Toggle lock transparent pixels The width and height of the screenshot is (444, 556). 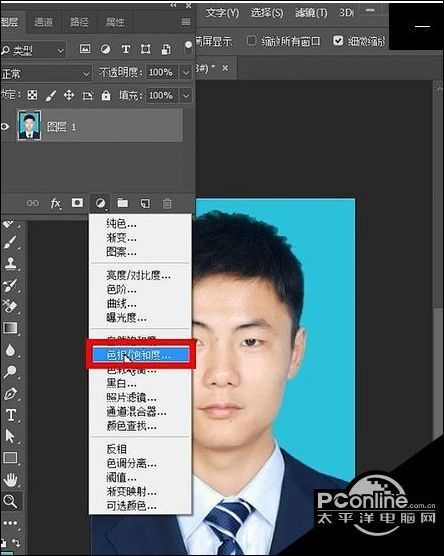(32, 95)
